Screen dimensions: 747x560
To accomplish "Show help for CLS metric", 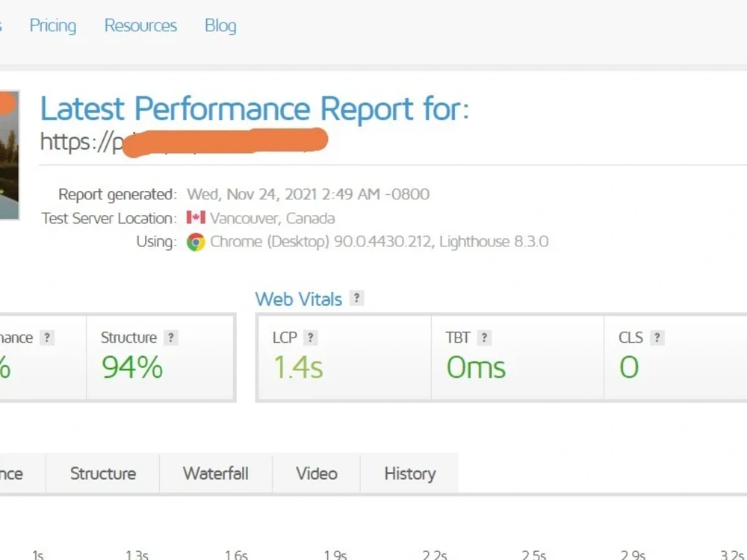I will pos(657,337).
